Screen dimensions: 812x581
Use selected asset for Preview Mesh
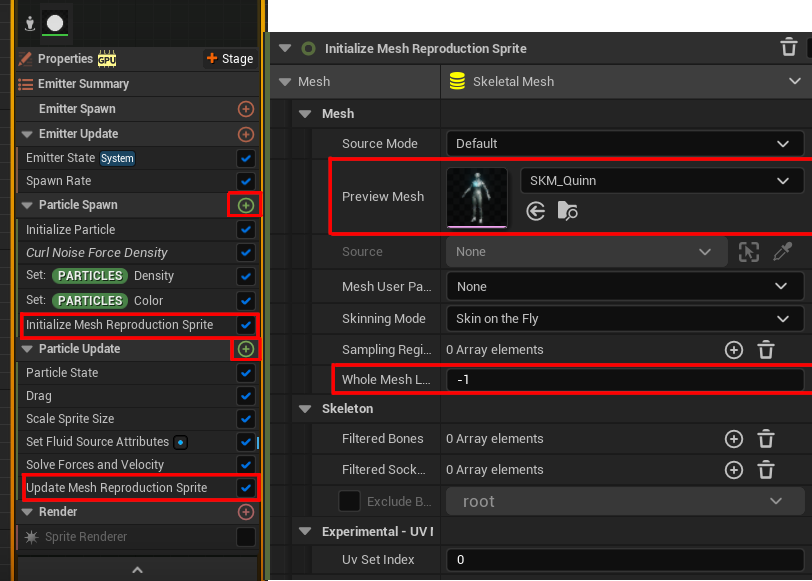(535, 211)
